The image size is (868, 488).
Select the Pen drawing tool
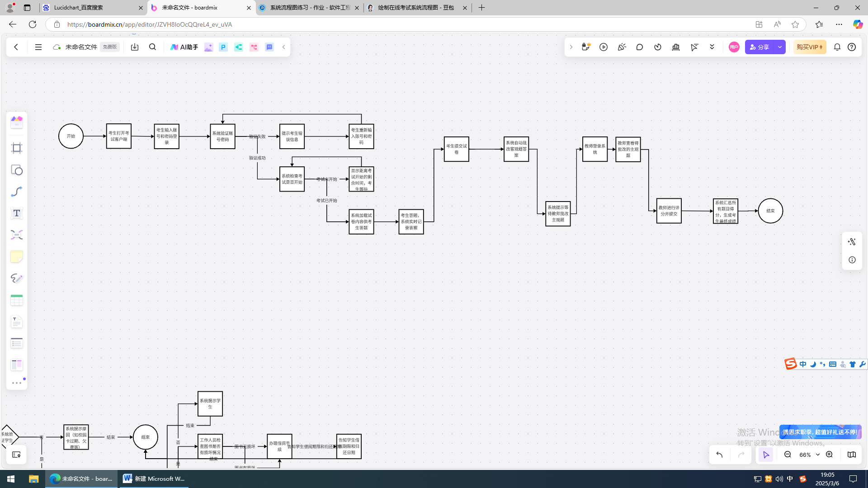[x=17, y=278]
